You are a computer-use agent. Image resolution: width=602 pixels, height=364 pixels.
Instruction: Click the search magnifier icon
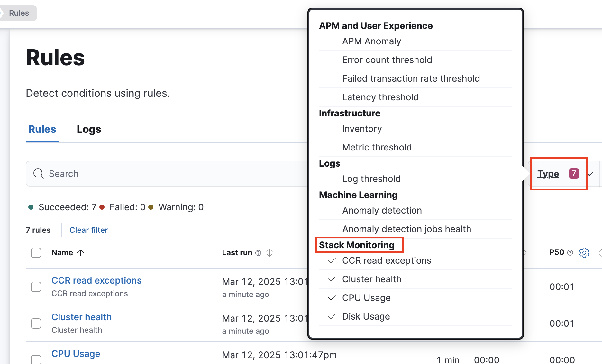(x=38, y=173)
